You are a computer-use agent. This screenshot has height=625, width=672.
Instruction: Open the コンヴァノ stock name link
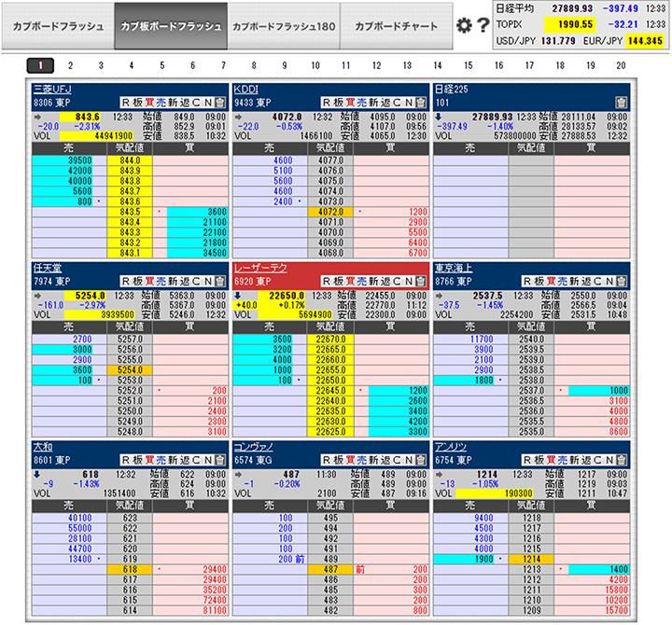(x=253, y=447)
